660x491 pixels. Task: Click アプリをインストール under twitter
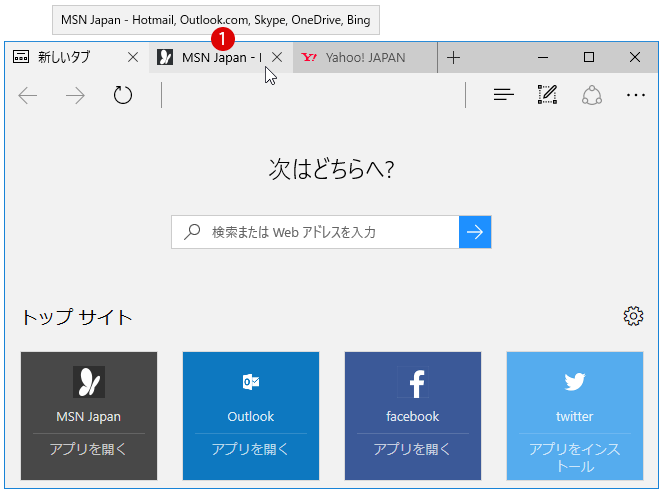[575, 457]
